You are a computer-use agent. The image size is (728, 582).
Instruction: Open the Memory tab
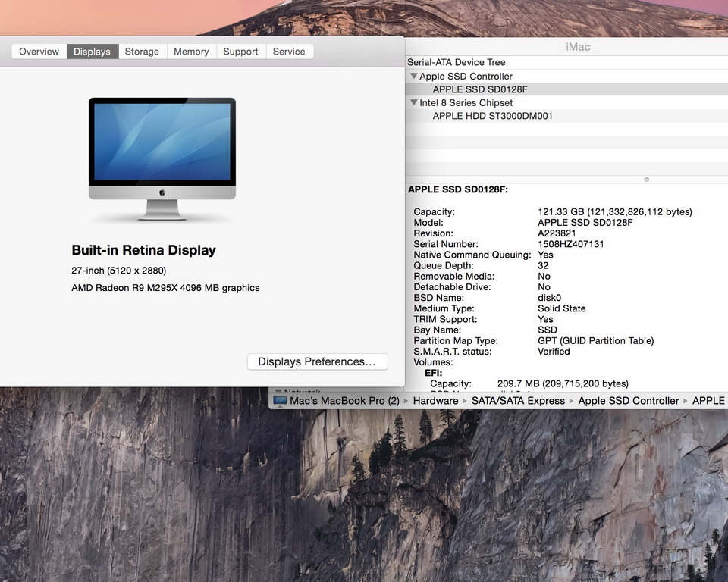click(191, 52)
